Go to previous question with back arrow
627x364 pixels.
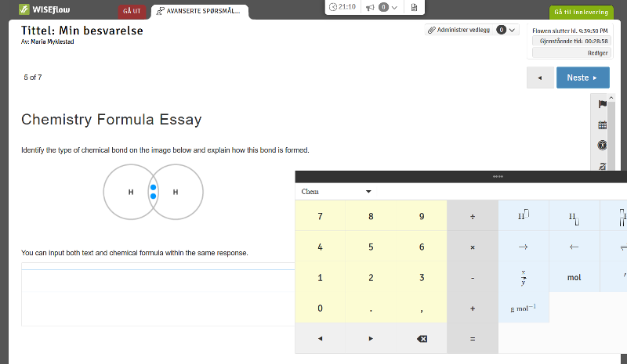[540, 77]
